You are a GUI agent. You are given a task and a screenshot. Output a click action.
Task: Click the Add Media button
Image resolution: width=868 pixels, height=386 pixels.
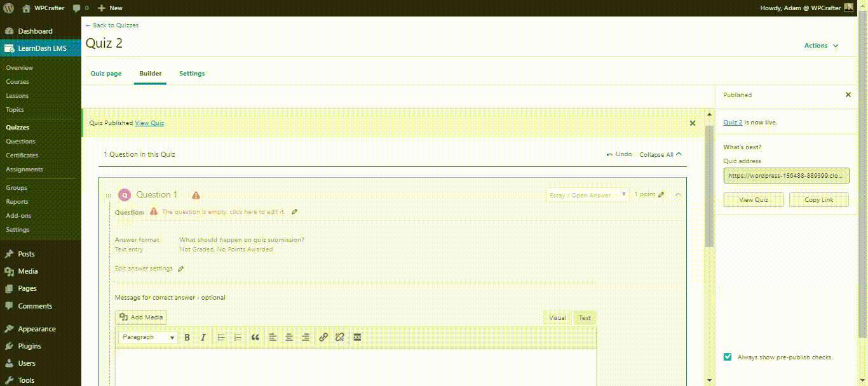(x=141, y=317)
